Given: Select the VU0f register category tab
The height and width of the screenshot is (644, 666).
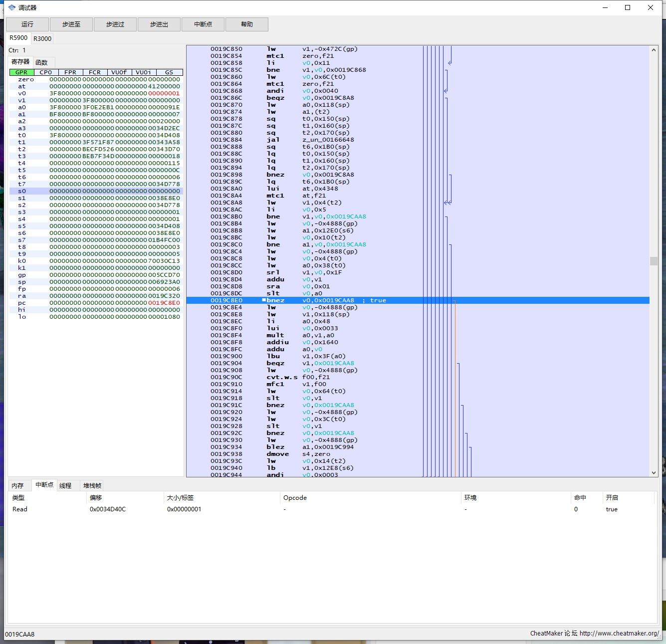Looking at the screenshot, I should (119, 72).
